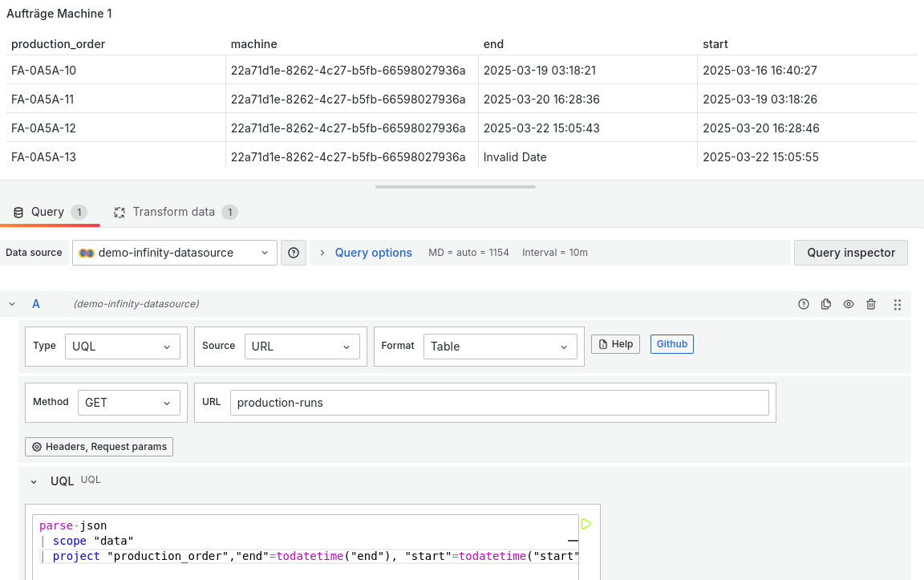Duplicate query A using copy icon
924x580 pixels.
[x=826, y=304]
